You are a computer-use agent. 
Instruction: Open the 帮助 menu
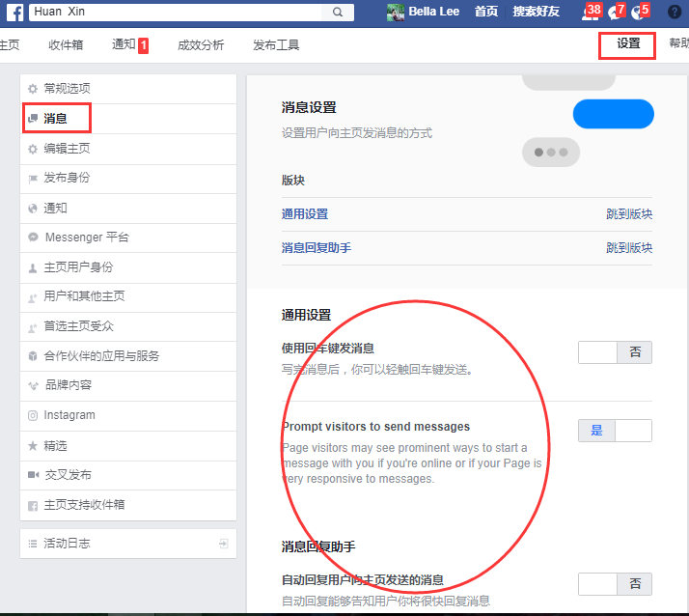point(679,42)
